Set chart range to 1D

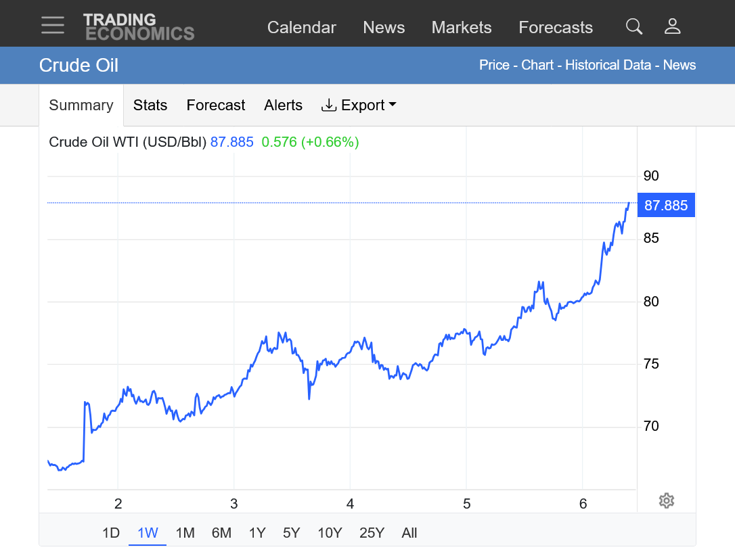(x=111, y=533)
